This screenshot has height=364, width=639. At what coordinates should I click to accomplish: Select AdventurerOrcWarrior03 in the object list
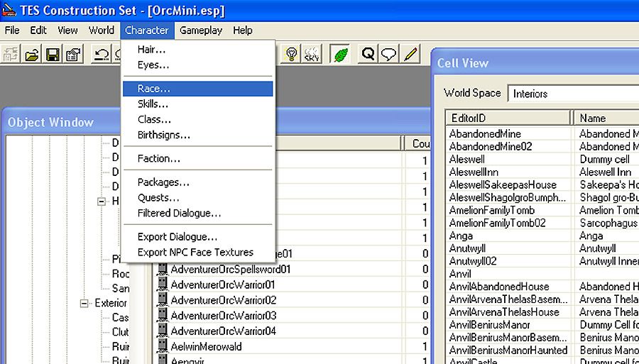click(x=224, y=316)
